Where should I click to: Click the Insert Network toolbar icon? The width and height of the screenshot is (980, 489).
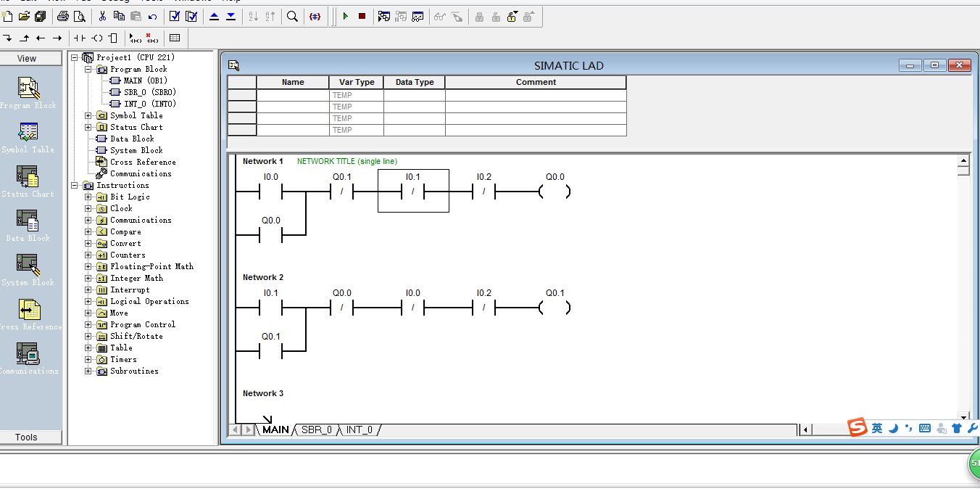click(136, 38)
